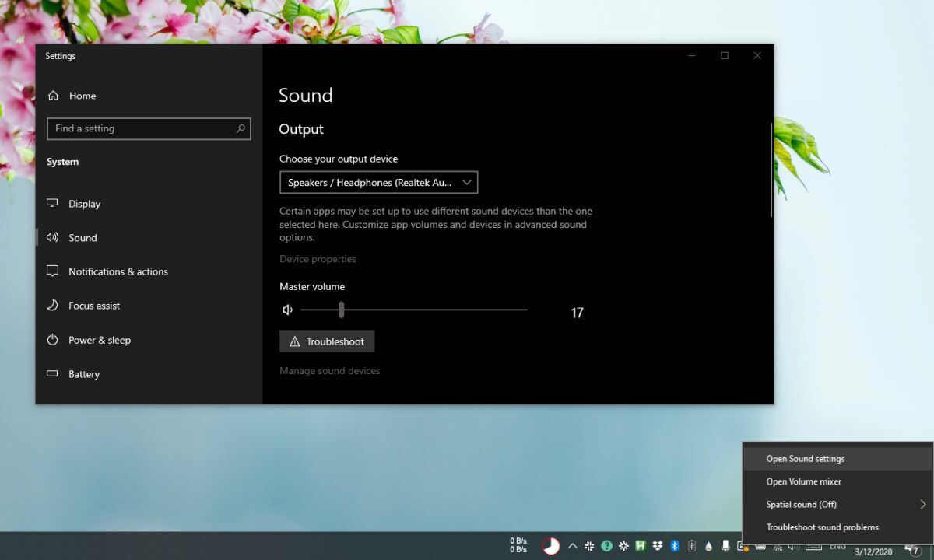Open Battery settings

pyautogui.click(x=83, y=374)
